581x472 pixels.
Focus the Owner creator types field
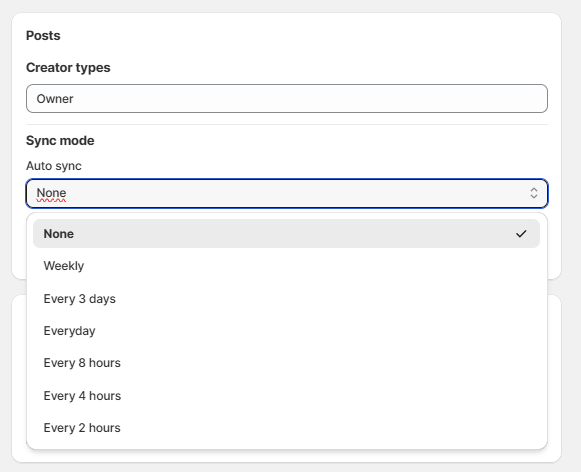(287, 99)
